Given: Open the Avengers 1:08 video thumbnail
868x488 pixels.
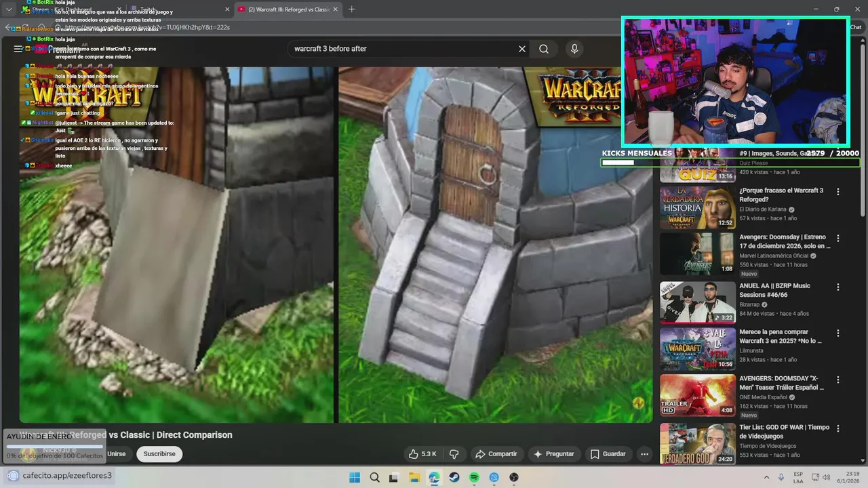Looking at the screenshot, I should pyautogui.click(x=698, y=254).
